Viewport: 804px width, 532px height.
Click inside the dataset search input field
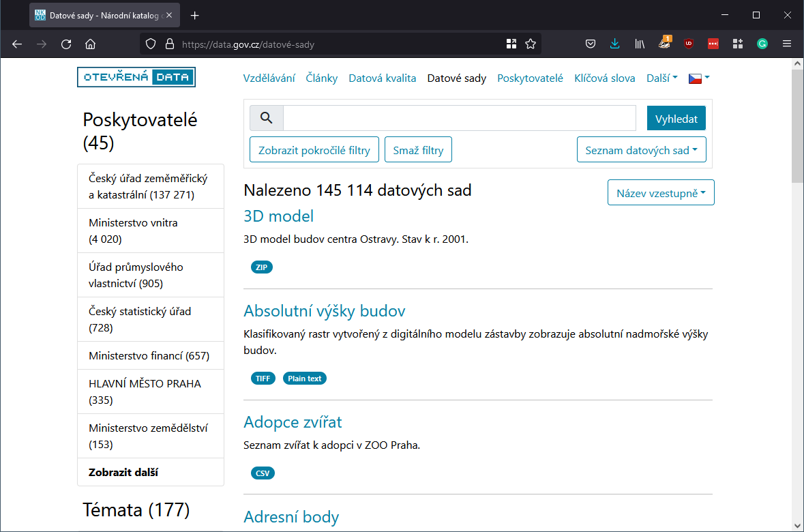coord(457,117)
